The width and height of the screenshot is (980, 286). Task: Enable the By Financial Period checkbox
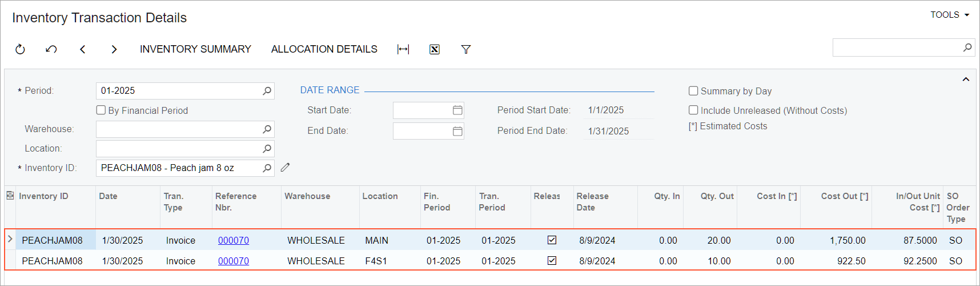[101, 110]
